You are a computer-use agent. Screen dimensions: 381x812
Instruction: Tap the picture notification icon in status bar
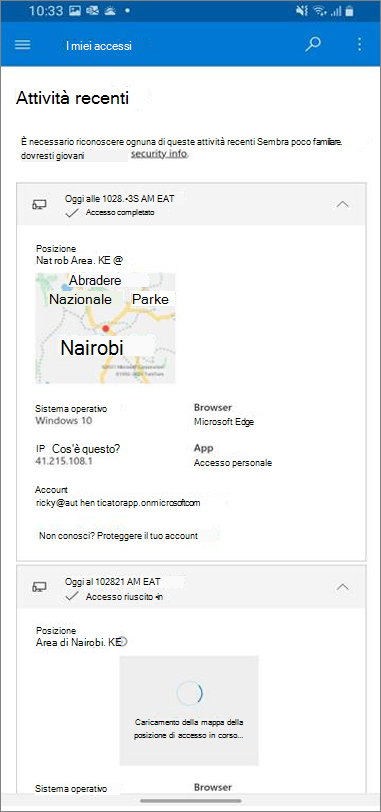[x=75, y=11]
